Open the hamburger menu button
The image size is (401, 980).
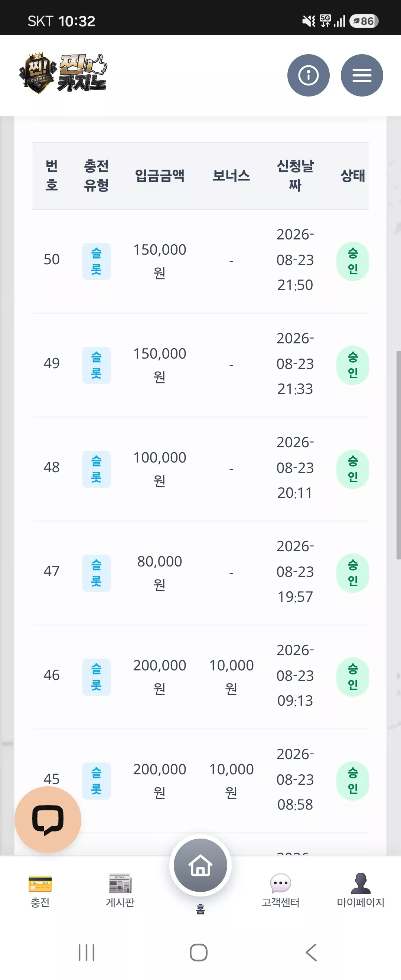click(362, 75)
